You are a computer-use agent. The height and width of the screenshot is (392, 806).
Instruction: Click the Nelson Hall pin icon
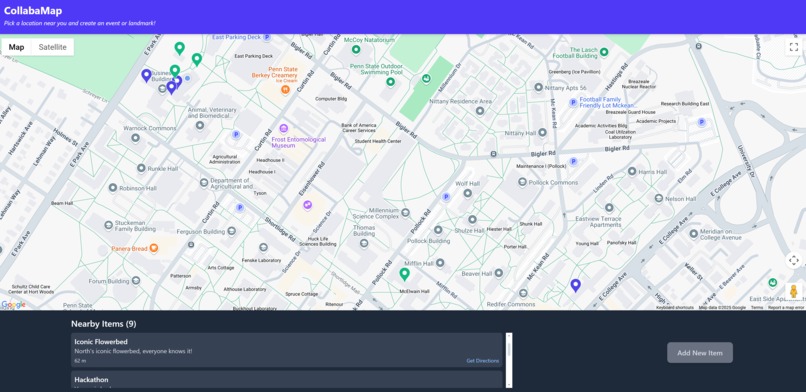[658, 198]
